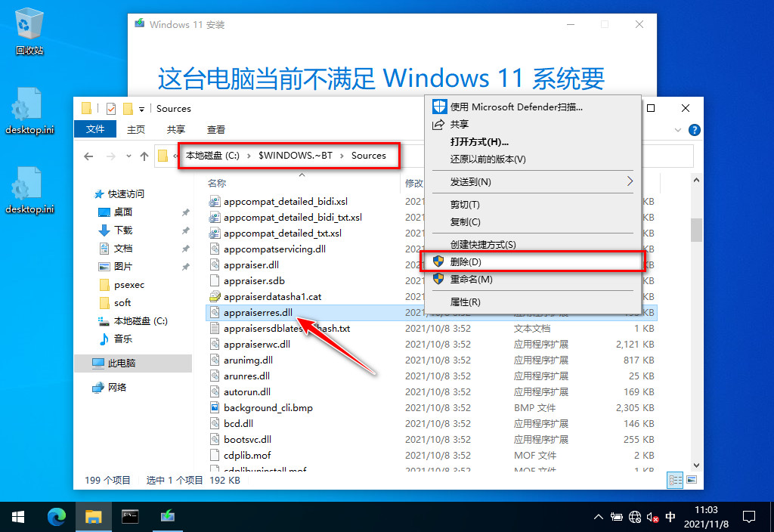
Task: Open Explorer help question mark icon
Action: coord(694,130)
